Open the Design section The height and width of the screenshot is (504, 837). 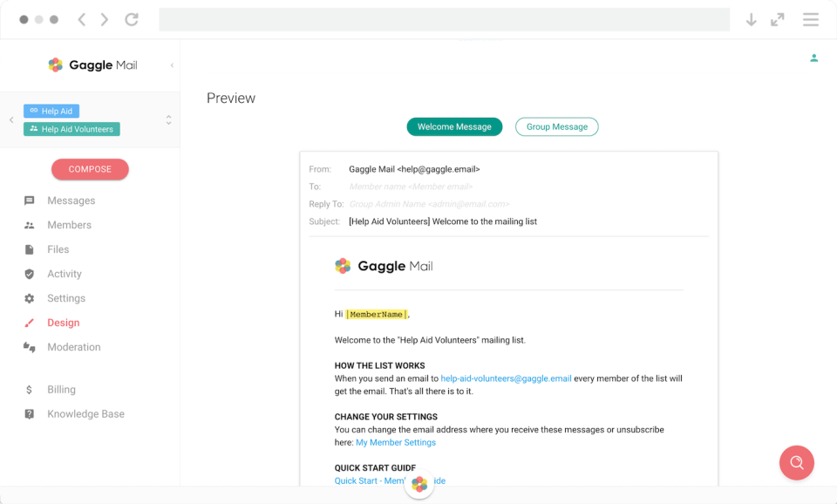(x=64, y=323)
